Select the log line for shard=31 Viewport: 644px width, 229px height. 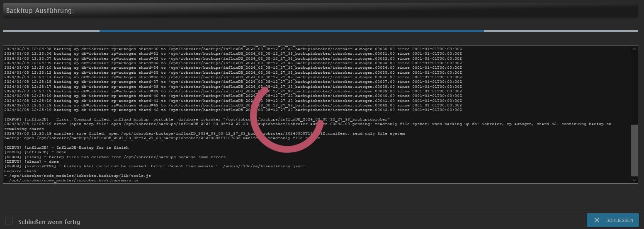(x=233, y=54)
